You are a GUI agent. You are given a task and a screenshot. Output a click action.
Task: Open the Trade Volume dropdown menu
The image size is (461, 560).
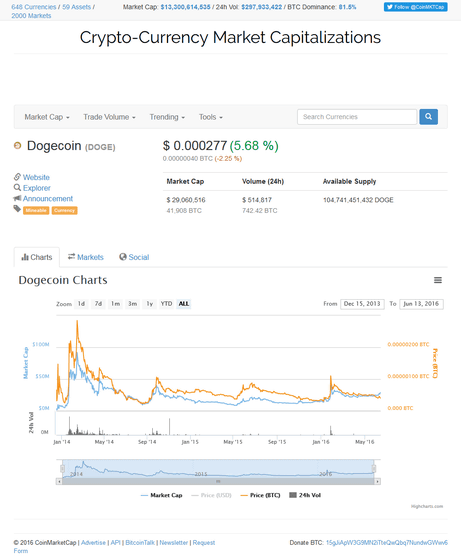pos(109,117)
